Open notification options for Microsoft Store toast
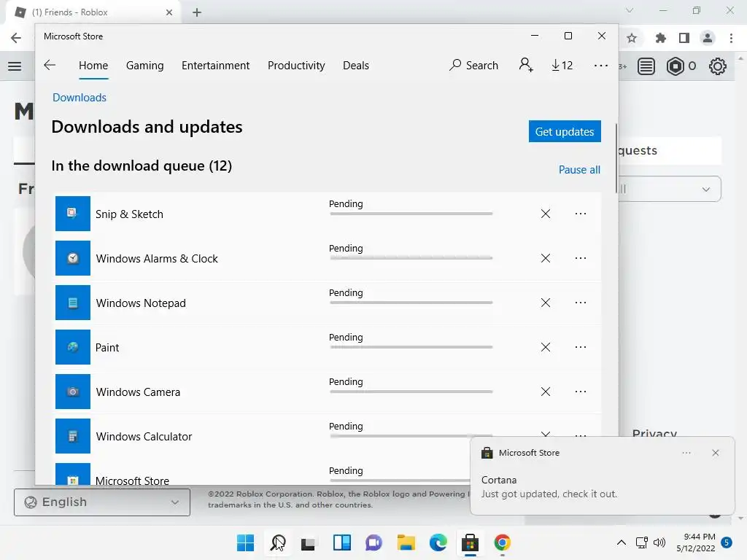 686,453
